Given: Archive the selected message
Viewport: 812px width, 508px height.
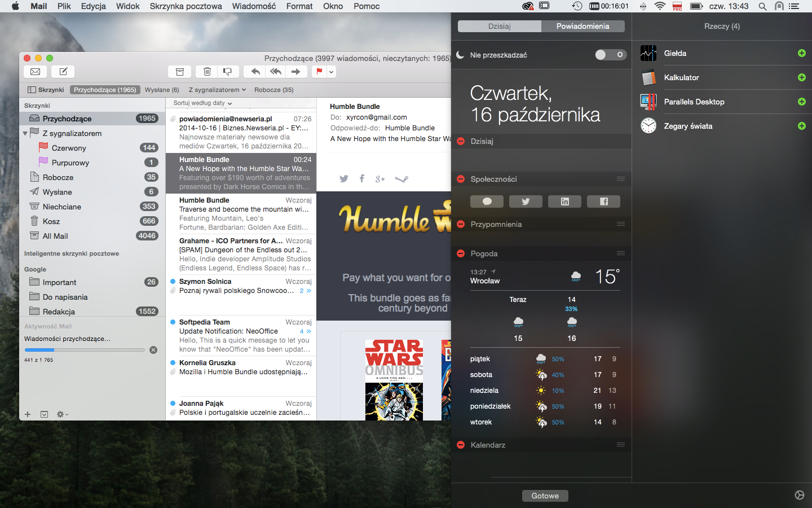Looking at the screenshot, I should point(180,72).
